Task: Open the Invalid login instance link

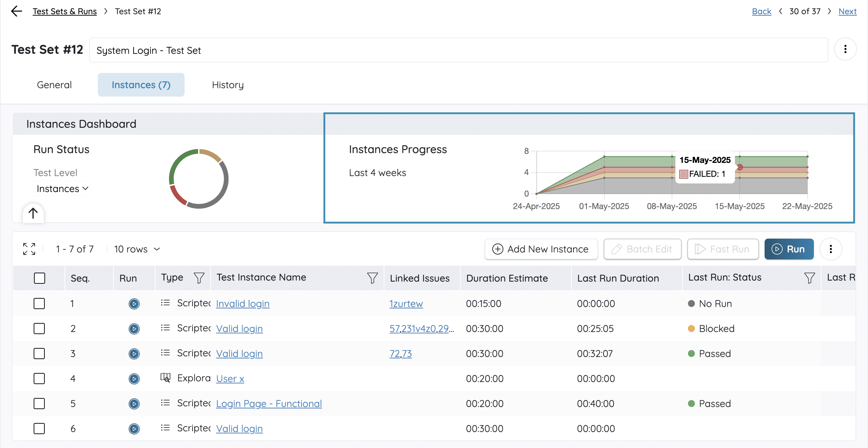Action: 243,304
